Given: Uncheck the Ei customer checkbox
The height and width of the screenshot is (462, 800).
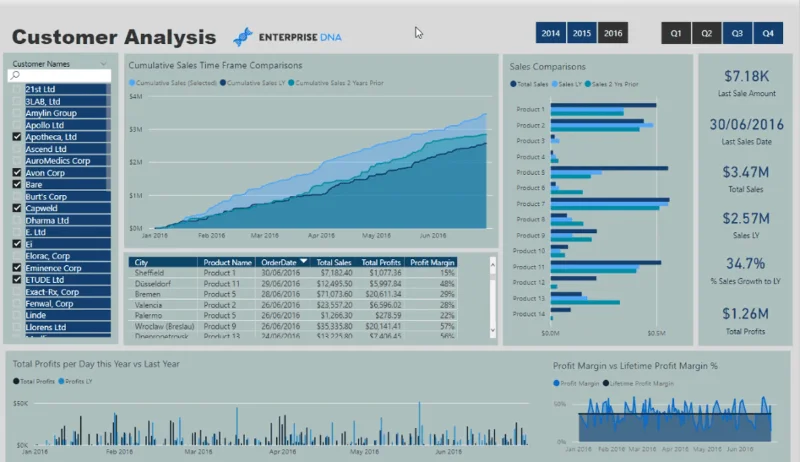Looking at the screenshot, I should 17,244.
